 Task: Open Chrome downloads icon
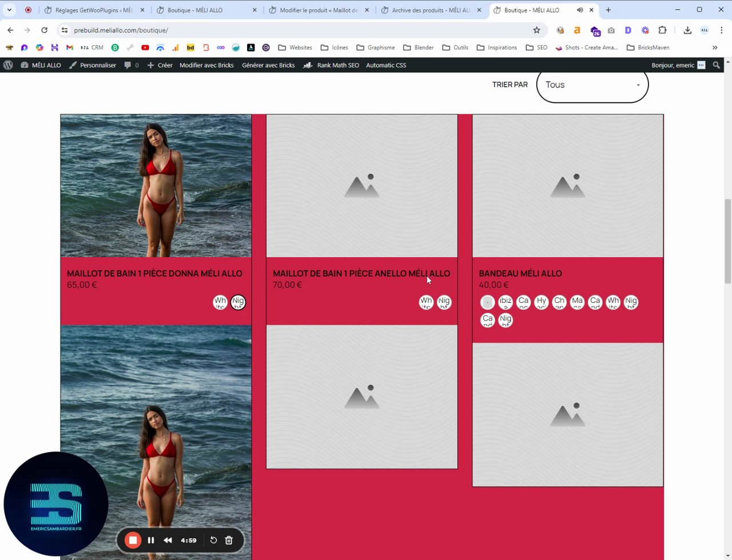point(687,30)
